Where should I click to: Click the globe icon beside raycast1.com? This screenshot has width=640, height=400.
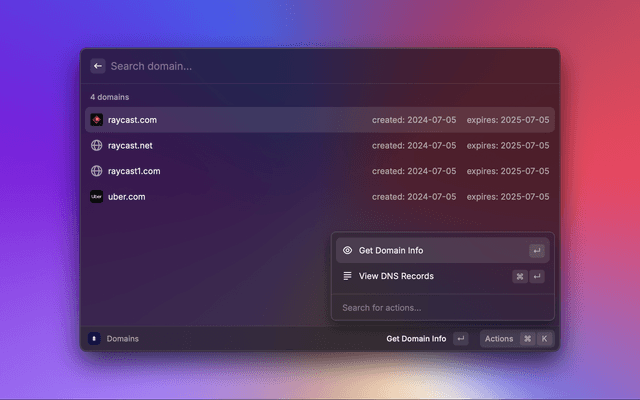point(96,171)
